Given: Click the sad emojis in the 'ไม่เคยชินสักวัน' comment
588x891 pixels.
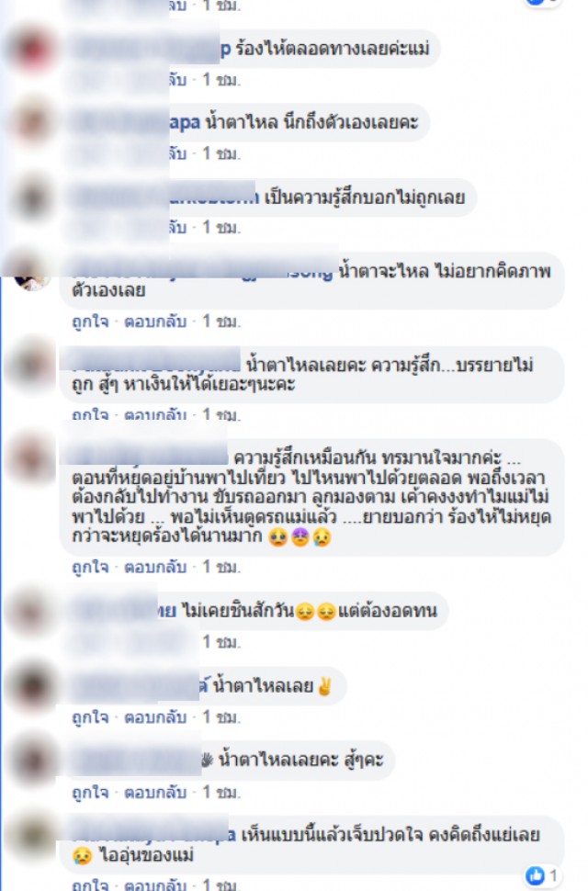Looking at the screenshot, I should 316,612.
